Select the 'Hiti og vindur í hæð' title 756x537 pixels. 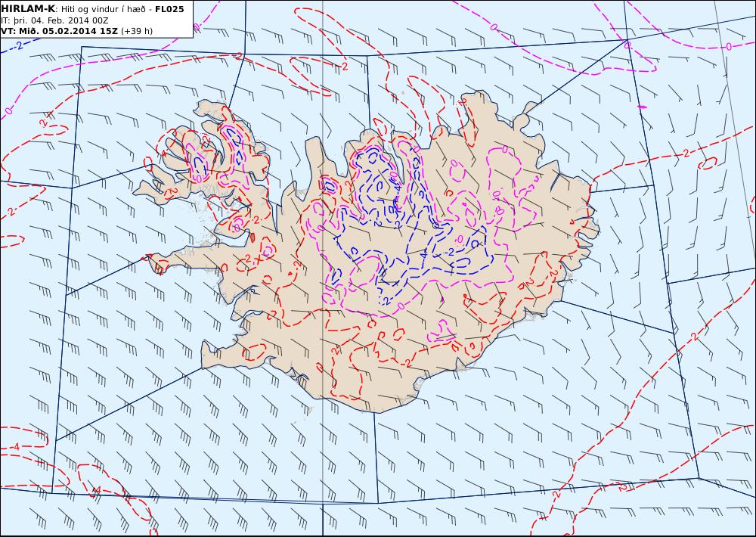pyautogui.click(x=104, y=10)
